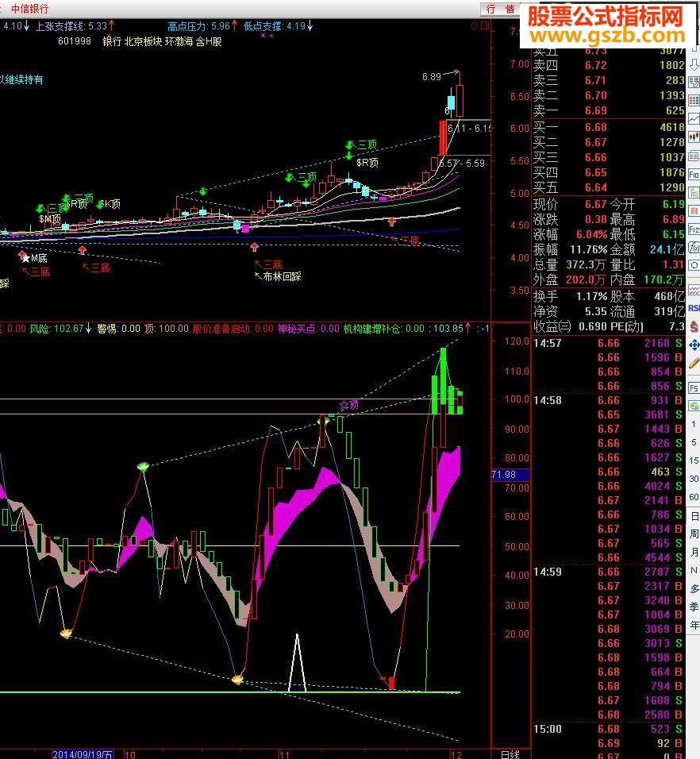
Task: Click the 环渤海 sector label
Action: 179,41
